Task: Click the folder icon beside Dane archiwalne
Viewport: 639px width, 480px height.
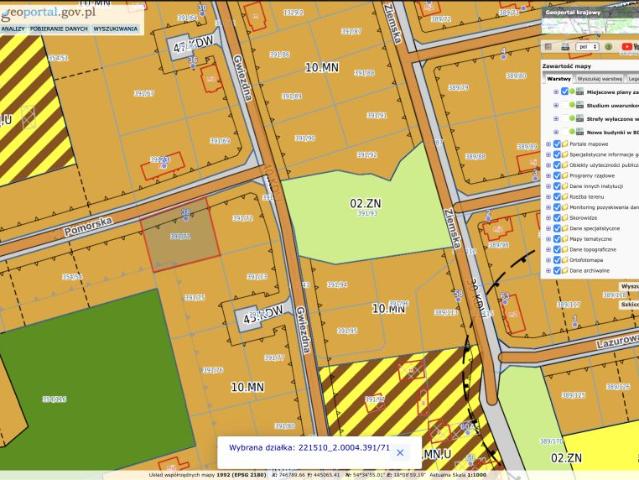Action: (x=565, y=270)
